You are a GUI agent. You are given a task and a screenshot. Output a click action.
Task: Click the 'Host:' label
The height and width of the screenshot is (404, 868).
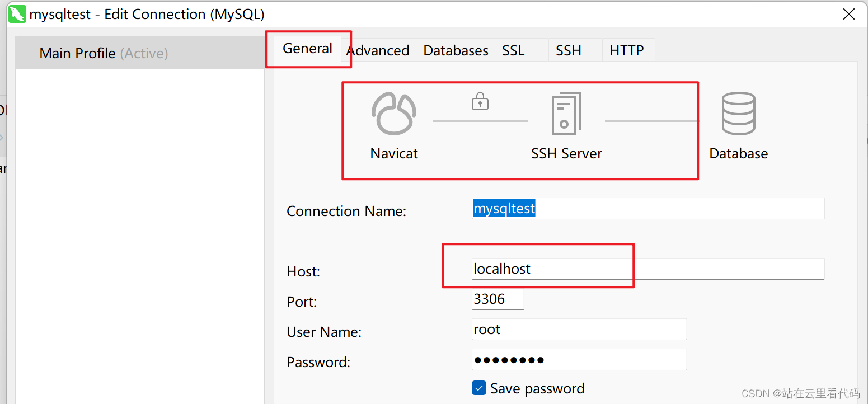(x=303, y=271)
